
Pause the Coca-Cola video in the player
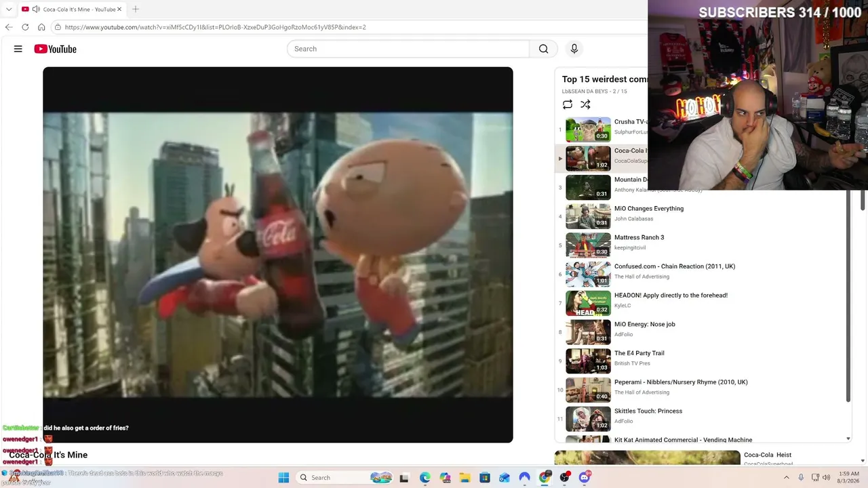[277, 254]
